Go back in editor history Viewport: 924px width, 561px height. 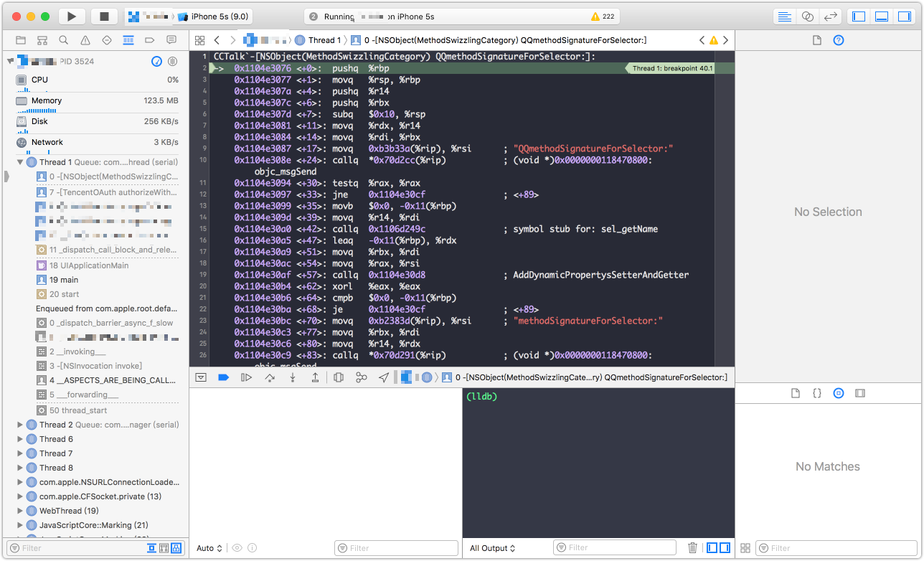216,40
